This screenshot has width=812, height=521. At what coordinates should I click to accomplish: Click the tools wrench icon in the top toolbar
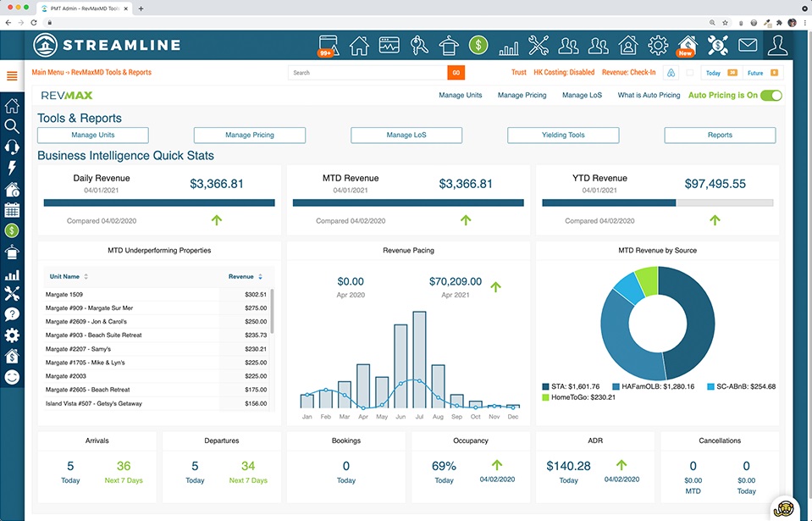click(x=539, y=45)
